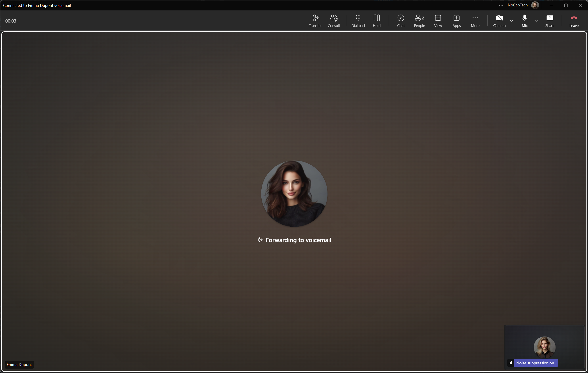Open the Apps panel
The width and height of the screenshot is (588, 373).
pyautogui.click(x=456, y=21)
